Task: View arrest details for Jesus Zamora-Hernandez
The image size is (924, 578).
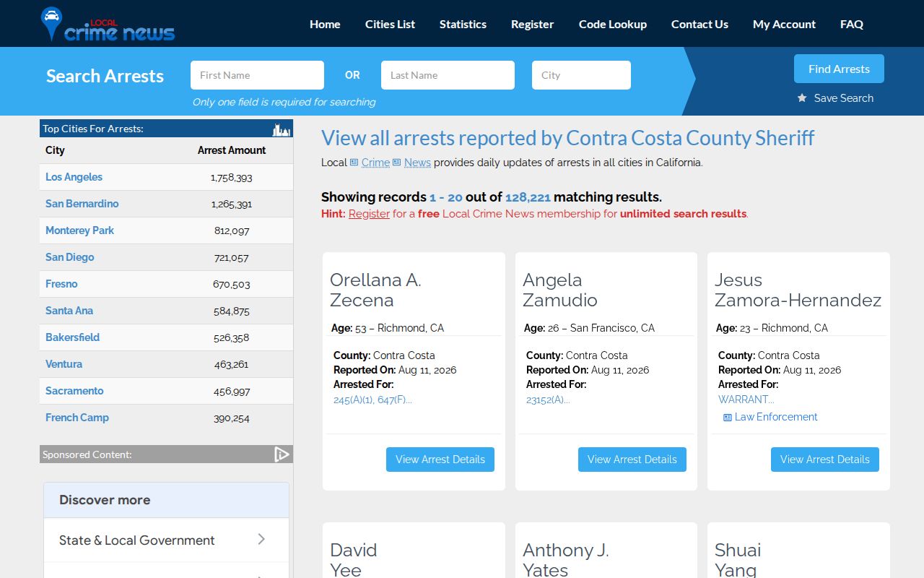Action: tap(825, 460)
